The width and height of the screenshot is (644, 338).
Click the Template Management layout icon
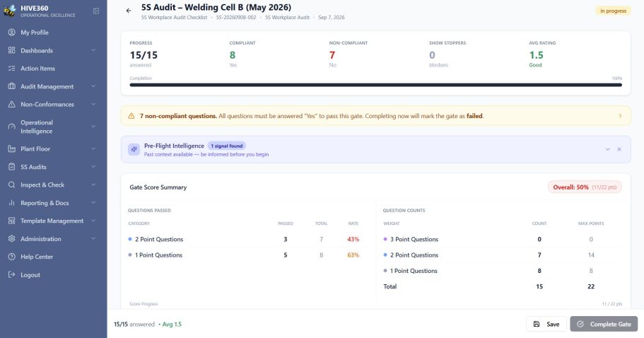click(x=11, y=221)
